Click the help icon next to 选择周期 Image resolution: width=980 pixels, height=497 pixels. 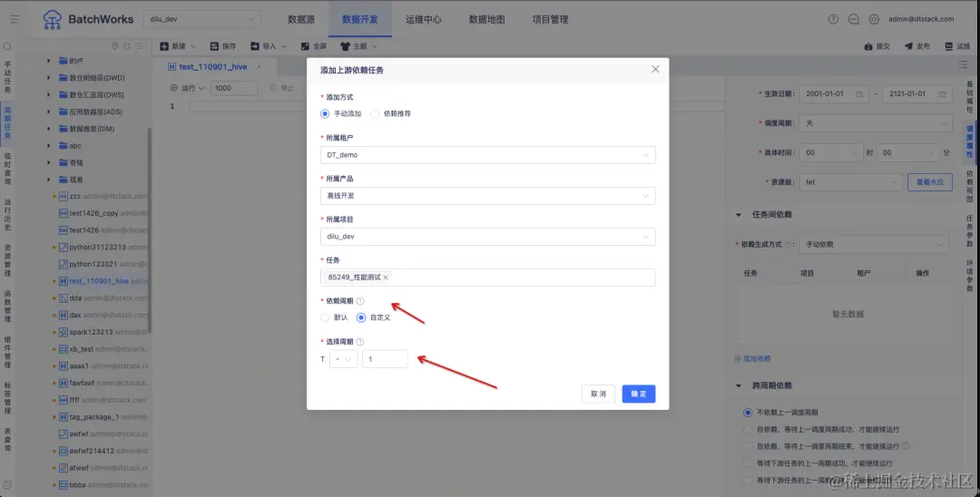pyautogui.click(x=360, y=342)
